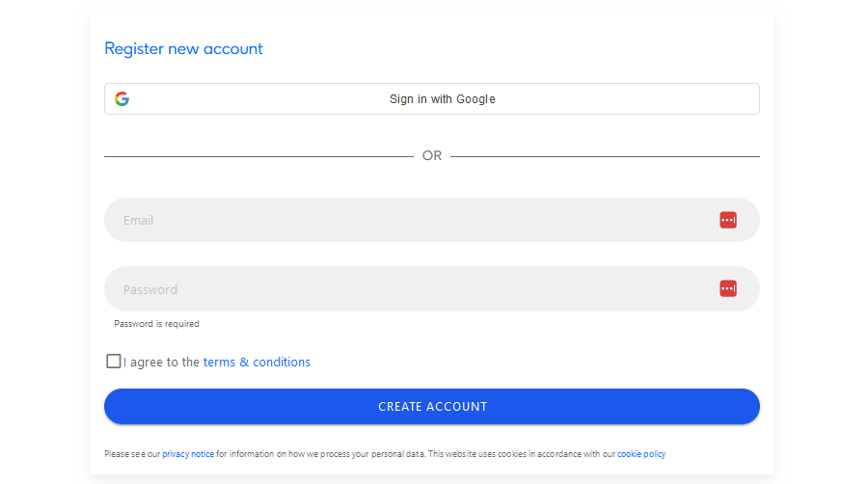868x484 pixels.
Task: Focus the Password input field
Action: pyautogui.click(x=432, y=288)
